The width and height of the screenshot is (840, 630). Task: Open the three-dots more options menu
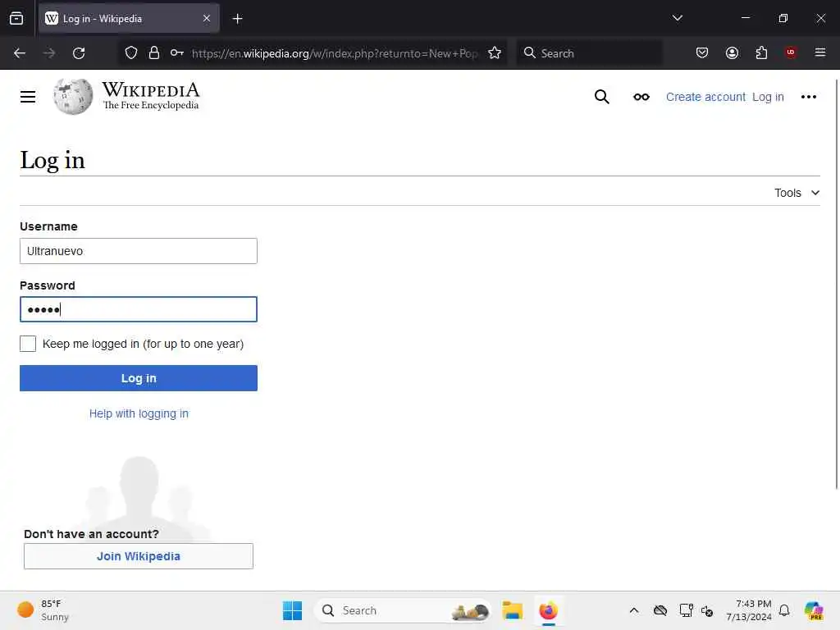tap(808, 97)
